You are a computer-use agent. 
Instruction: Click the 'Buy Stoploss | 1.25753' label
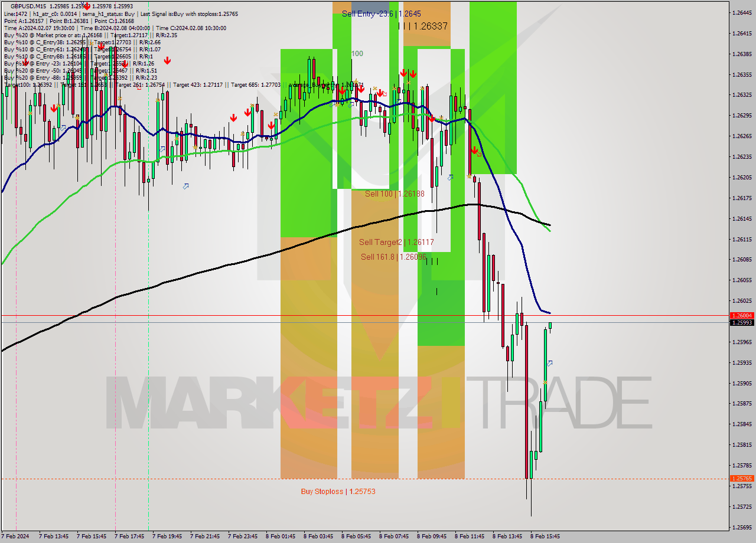point(338,491)
